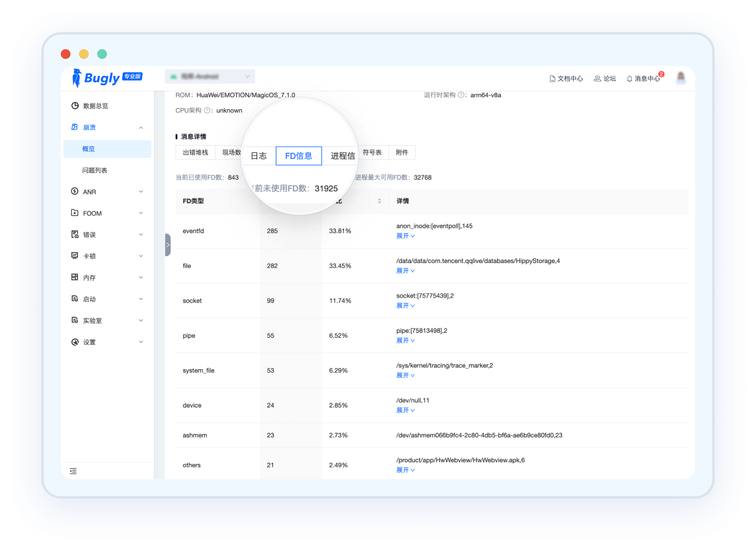Screen dimensions: 756x549
Task: Collapse the 崩溃 sidebar section
Action: (141, 128)
